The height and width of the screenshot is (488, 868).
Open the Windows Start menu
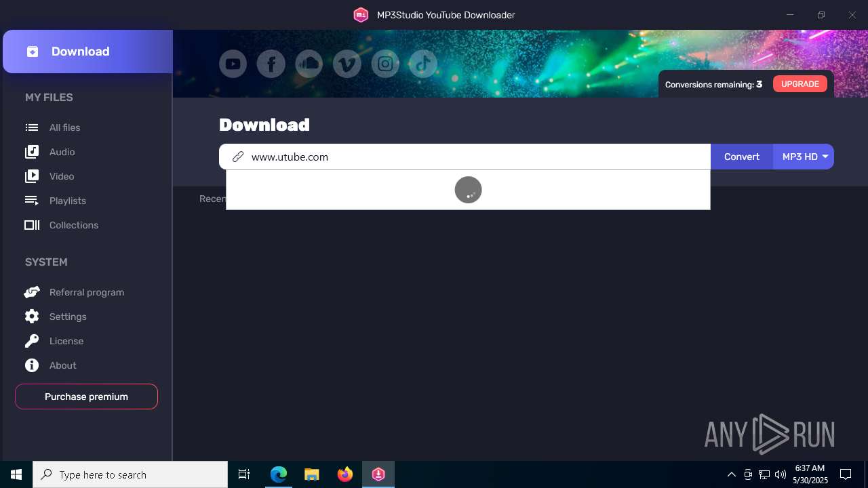point(16,474)
